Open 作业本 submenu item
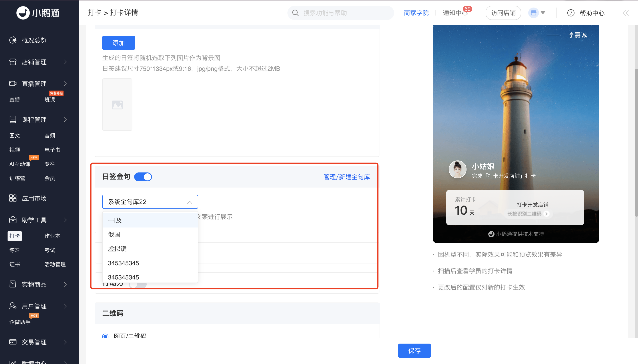This screenshot has height=364, width=638. [x=52, y=236]
